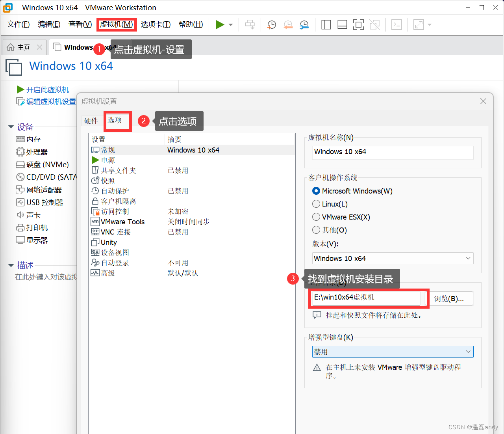The width and height of the screenshot is (504, 434).
Task: Collapse the 描述 section triangle
Action: [x=11, y=266]
